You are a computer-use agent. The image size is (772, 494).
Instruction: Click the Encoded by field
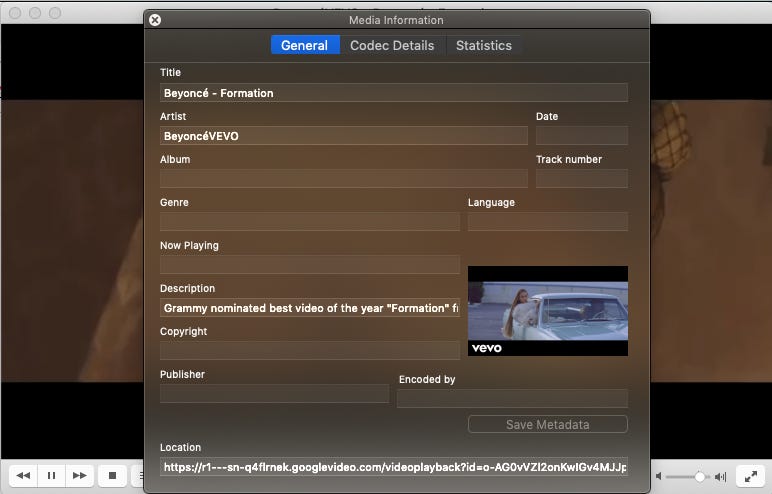[513, 398]
